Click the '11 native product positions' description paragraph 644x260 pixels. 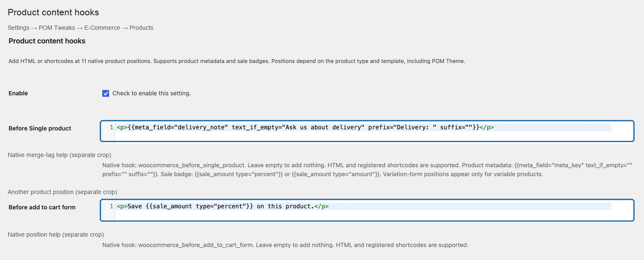click(237, 61)
